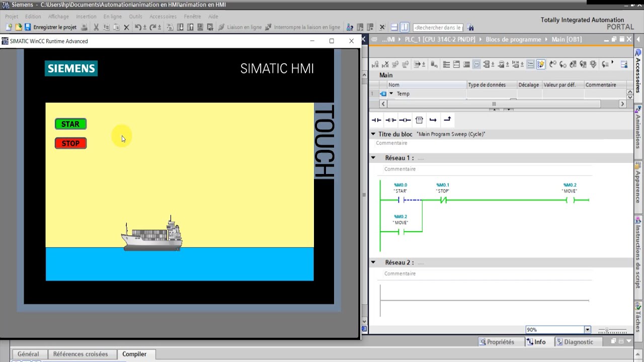Open the Fenêtre menu
The width and height of the screenshot is (644, 362).
[x=192, y=17]
